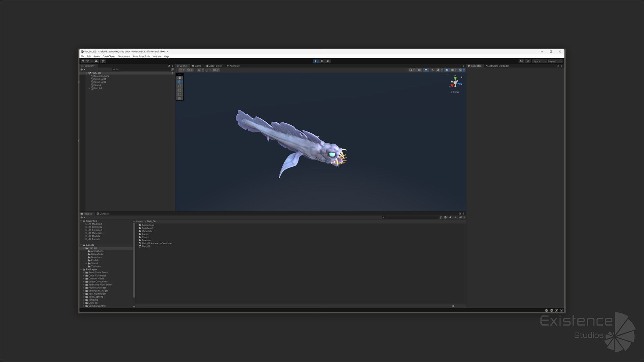Click the Project tree vertical scrollbar
Viewport: 644px width, 362px height.
pos(134,260)
